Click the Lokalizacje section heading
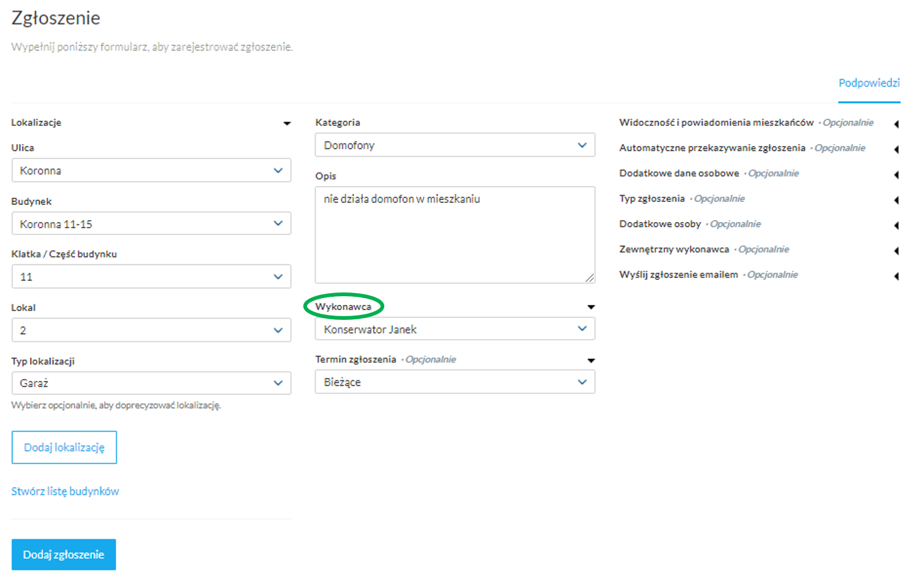Image resolution: width=924 pixels, height=578 pixels. point(36,122)
